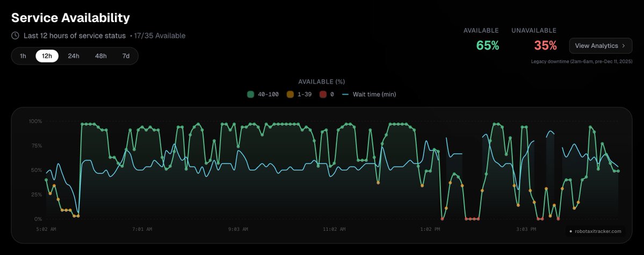Toggle the green 40-100 legend swatch
Screen dimensions: 644x255
[250, 94]
